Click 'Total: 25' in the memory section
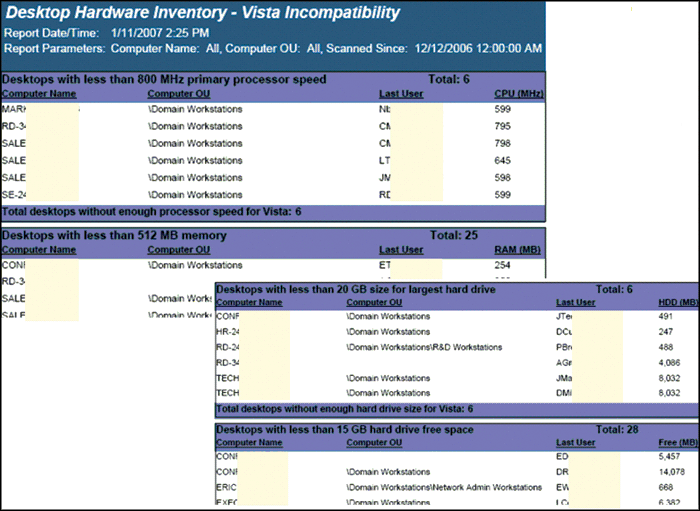The width and height of the screenshot is (700, 511). pyautogui.click(x=454, y=235)
